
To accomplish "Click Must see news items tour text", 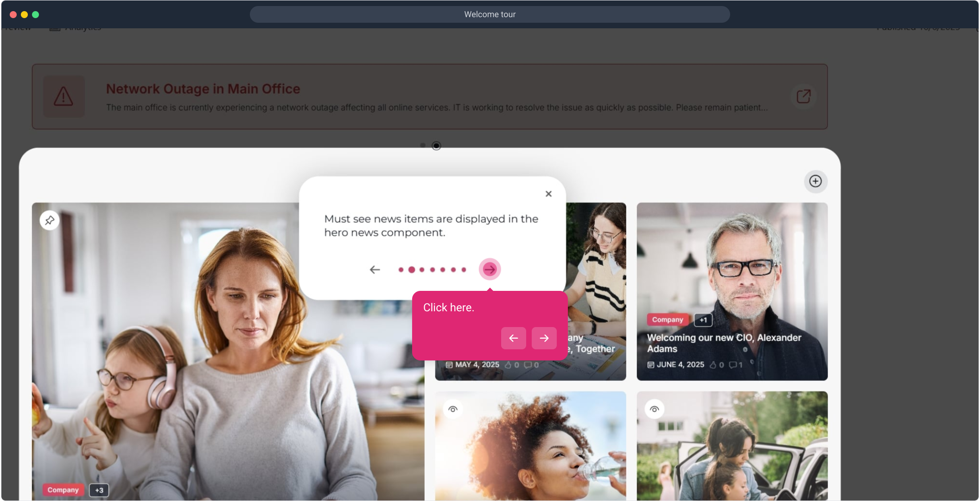I will click(431, 225).
